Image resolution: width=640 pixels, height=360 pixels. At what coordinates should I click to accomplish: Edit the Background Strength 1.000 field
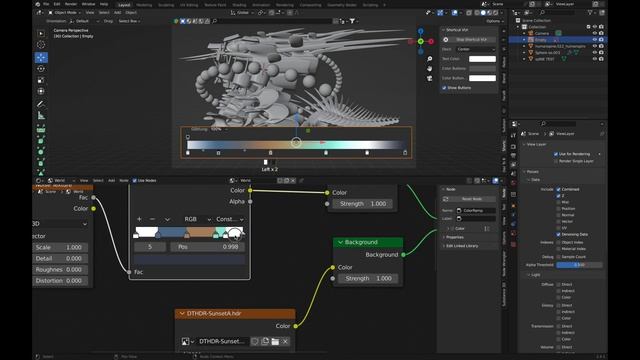click(x=368, y=278)
